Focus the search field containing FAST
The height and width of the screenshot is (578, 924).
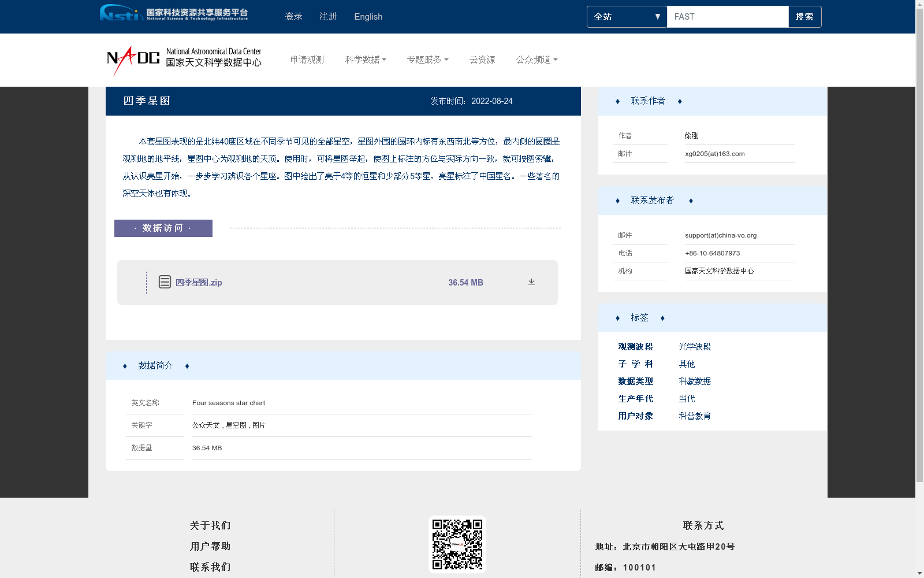pyautogui.click(x=728, y=17)
